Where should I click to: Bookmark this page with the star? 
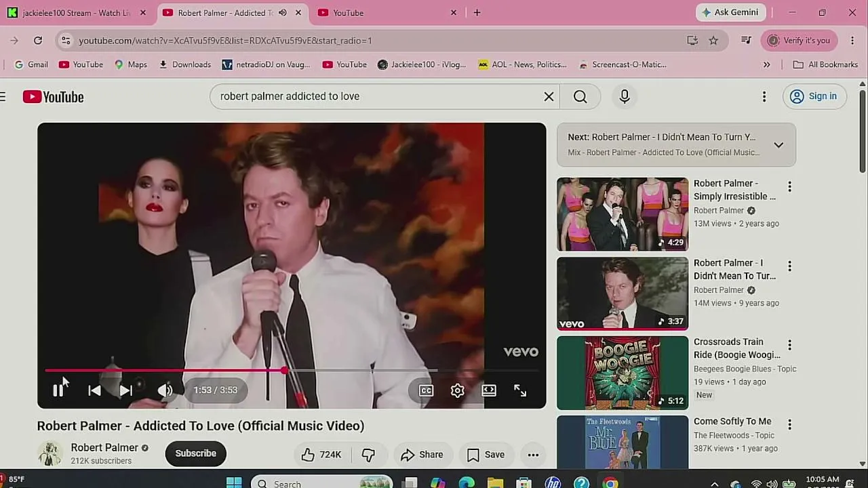pos(713,41)
